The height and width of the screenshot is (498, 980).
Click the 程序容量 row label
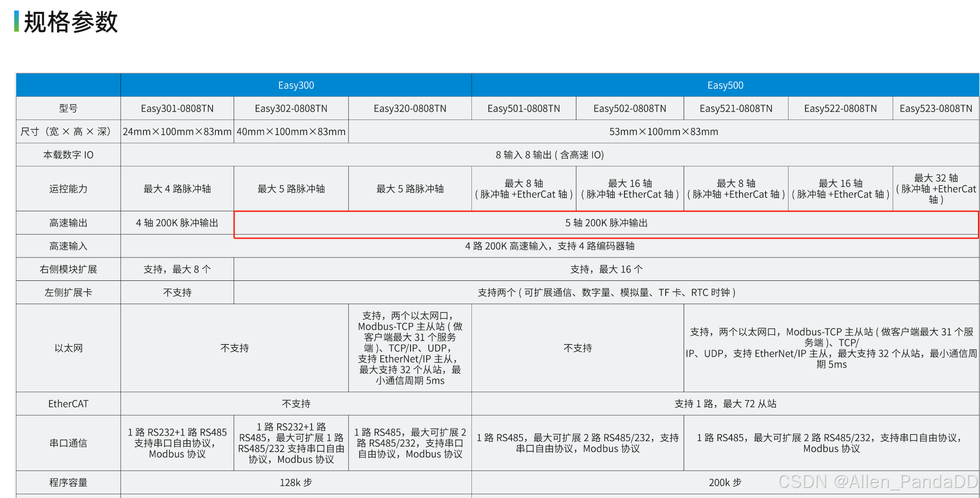tap(68, 482)
